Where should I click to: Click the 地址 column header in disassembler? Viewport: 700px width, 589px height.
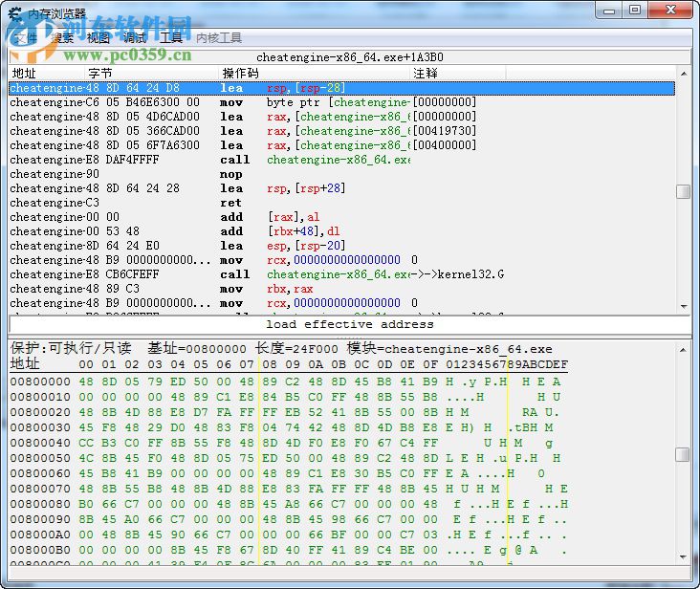47,74
